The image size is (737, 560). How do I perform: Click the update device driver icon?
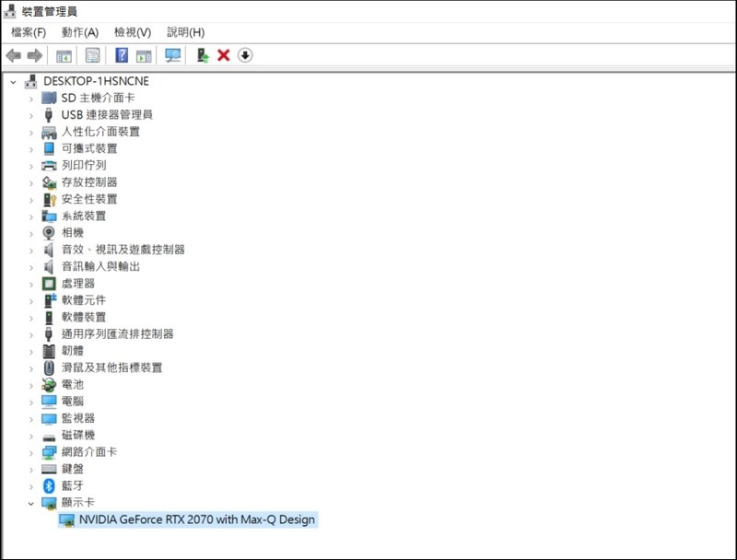[203, 55]
